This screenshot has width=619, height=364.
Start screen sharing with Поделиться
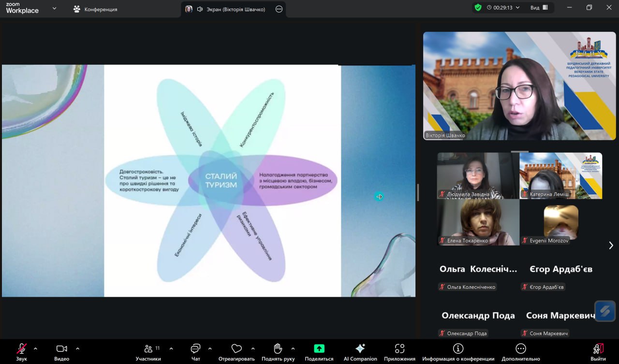click(319, 349)
